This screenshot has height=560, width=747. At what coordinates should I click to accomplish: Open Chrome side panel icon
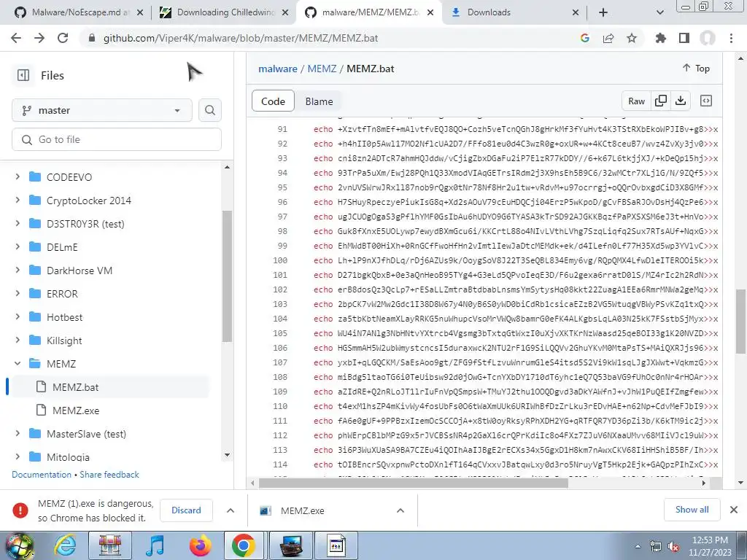[684, 38]
